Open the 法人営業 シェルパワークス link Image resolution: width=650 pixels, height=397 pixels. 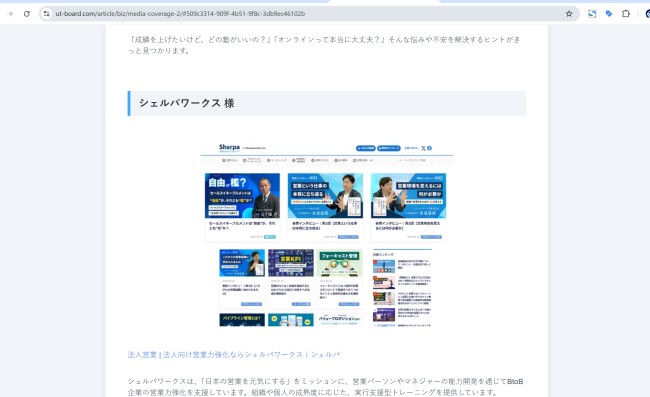[x=234, y=354]
